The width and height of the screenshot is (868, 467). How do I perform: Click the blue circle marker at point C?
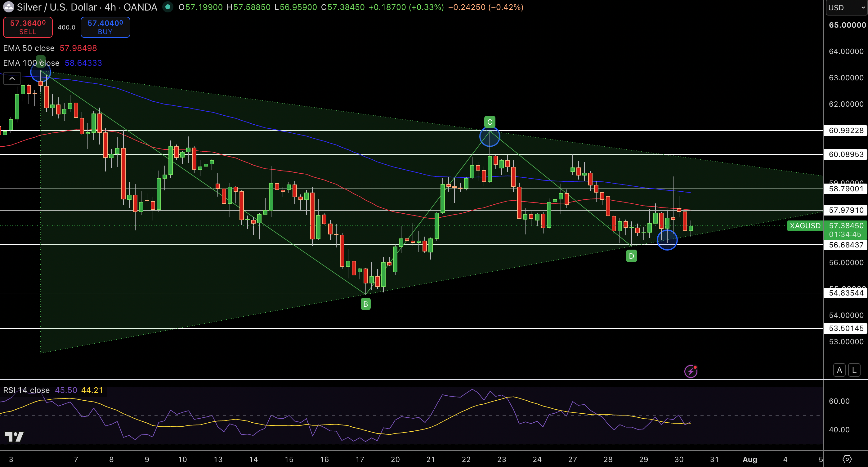[490, 136]
